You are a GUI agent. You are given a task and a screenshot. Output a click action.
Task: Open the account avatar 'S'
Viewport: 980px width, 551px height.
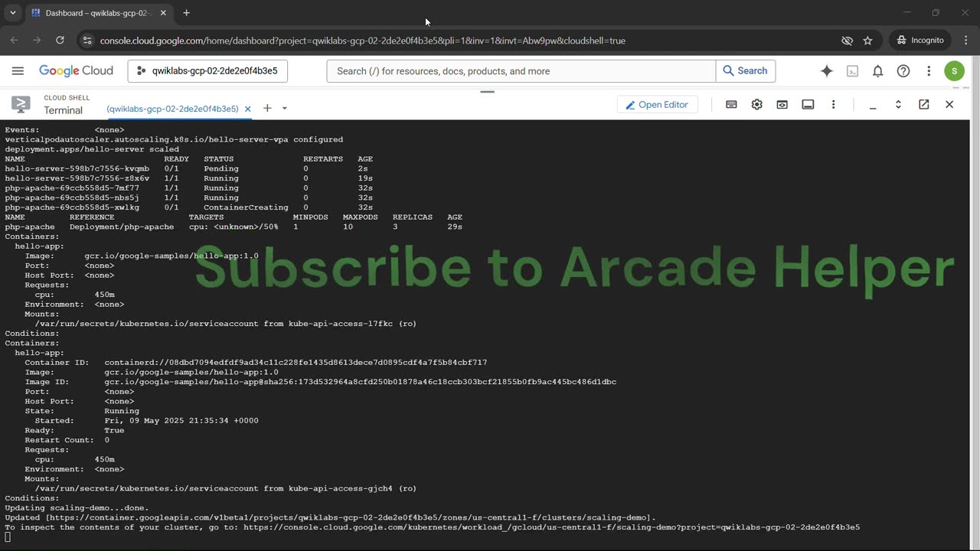(x=954, y=71)
